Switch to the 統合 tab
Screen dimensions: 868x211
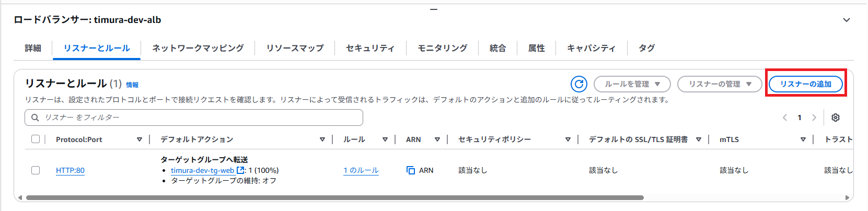pyautogui.click(x=498, y=48)
